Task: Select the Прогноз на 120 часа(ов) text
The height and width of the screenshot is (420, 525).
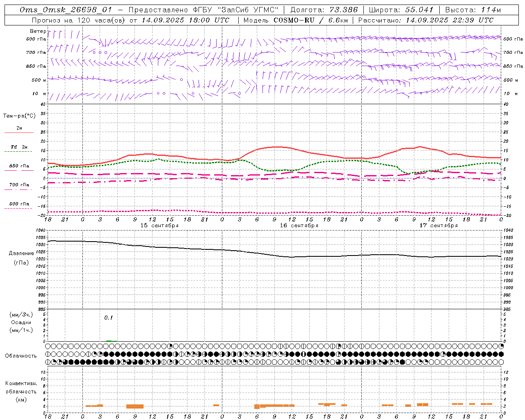Action: [79, 20]
